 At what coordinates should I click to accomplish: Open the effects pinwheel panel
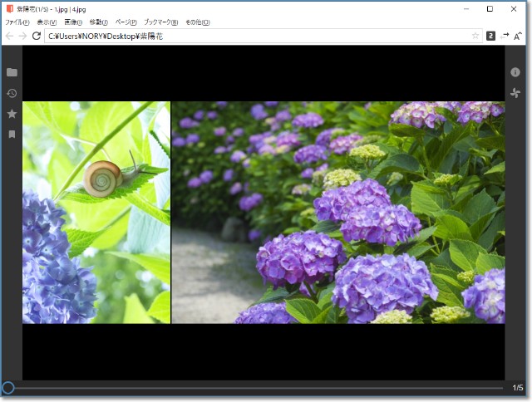(x=515, y=93)
